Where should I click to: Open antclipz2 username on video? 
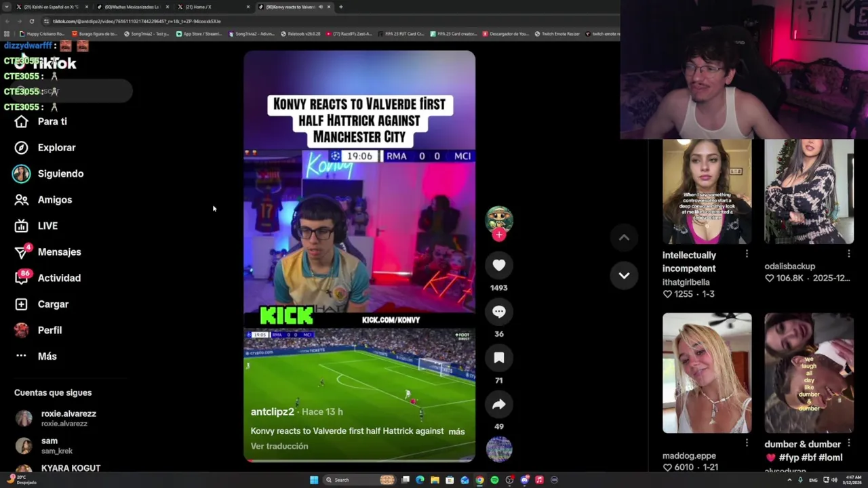tap(273, 411)
